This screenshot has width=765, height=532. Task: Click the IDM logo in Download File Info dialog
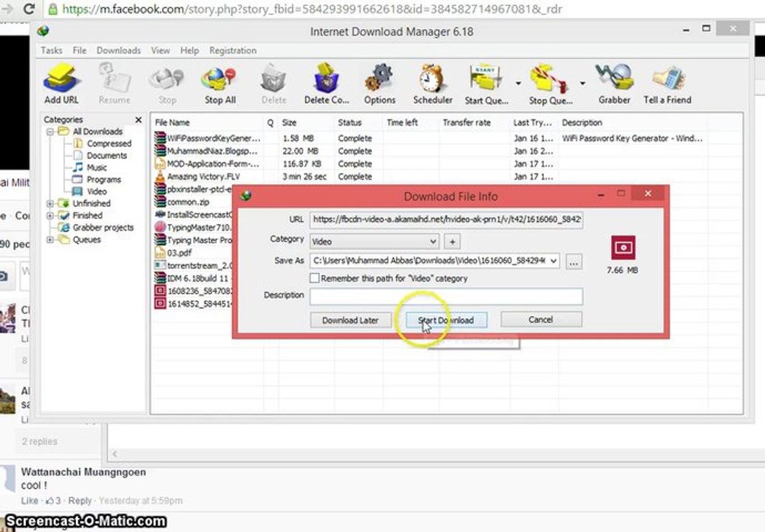click(246, 196)
